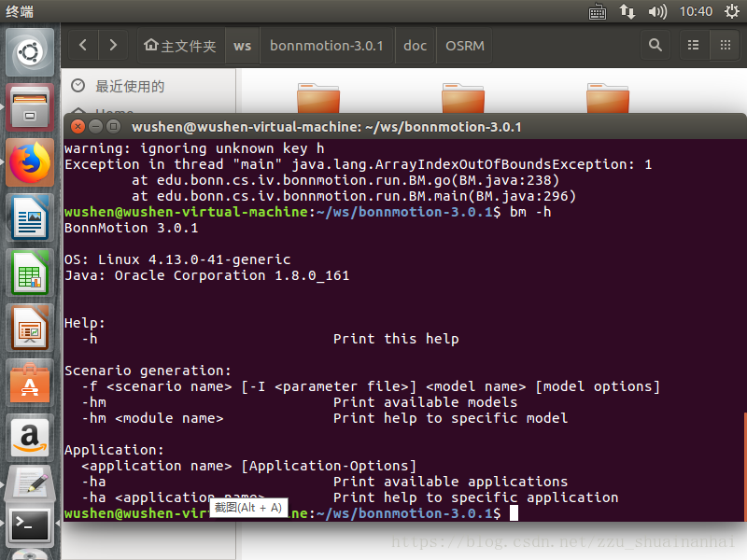Go back in the Files window
Screen dimensions: 747x560
[x=83, y=45]
